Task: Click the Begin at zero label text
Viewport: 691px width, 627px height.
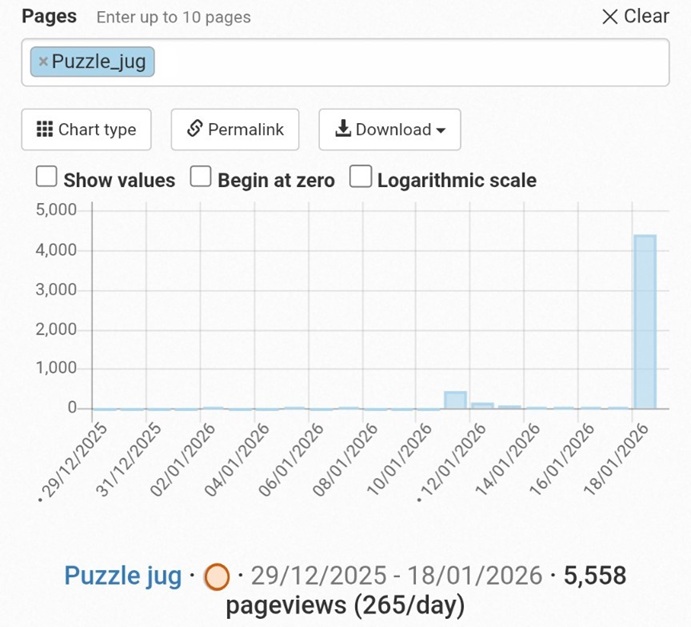Action: [276, 181]
